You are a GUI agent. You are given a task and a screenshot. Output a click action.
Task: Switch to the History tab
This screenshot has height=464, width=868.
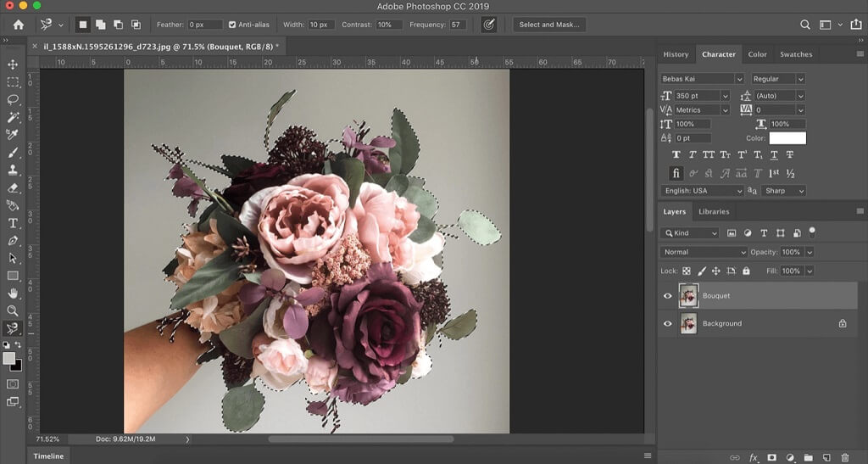pos(676,54)
